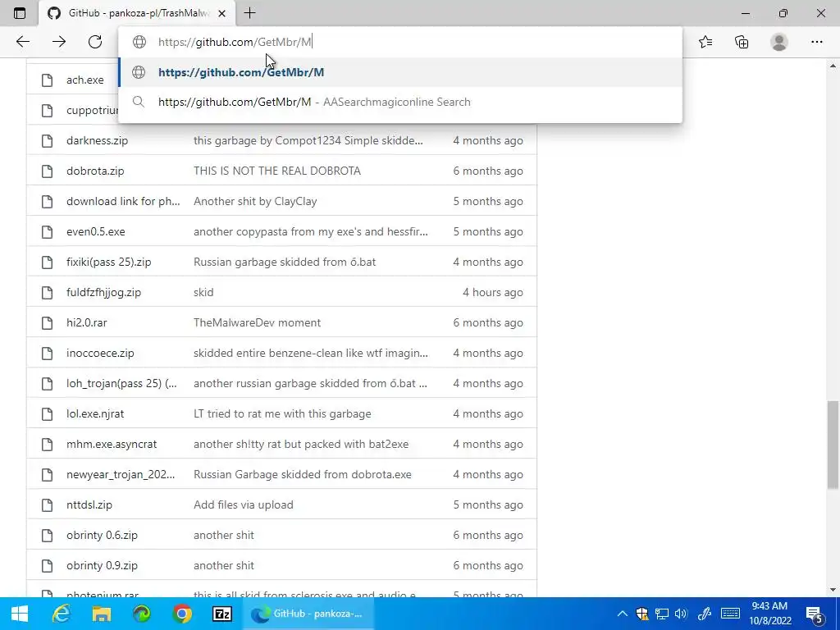Open the volume speaker tray icon
This screenshot has height=630, width=840.
[682, 614]
